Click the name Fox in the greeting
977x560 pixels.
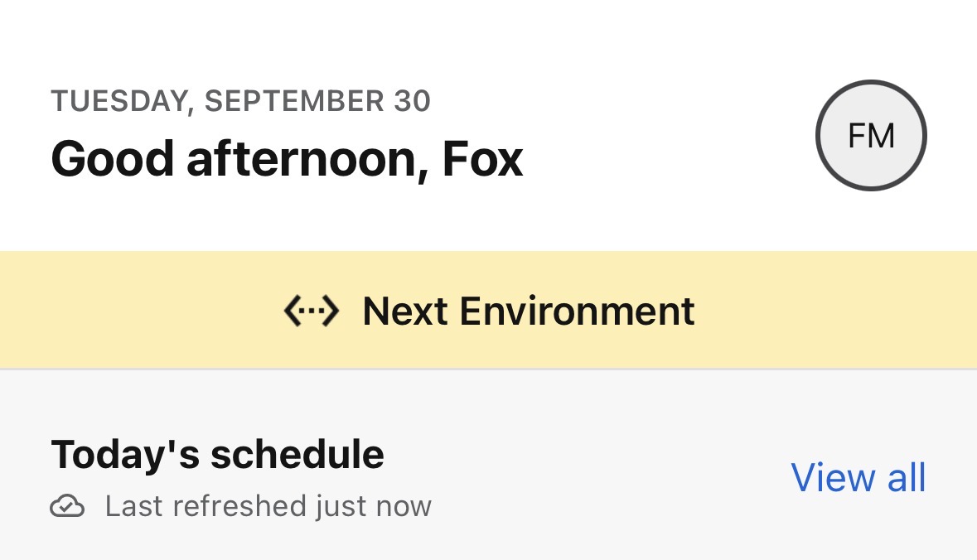(x=483, y=158)
